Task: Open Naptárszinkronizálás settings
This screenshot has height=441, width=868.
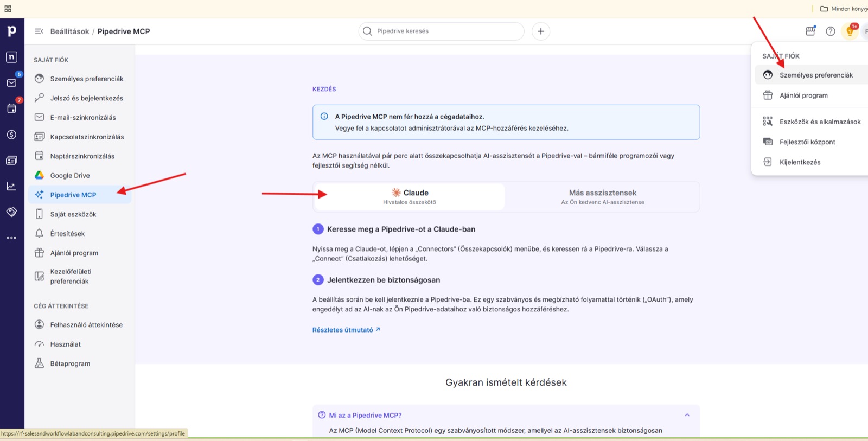Action: click(80, 156)
